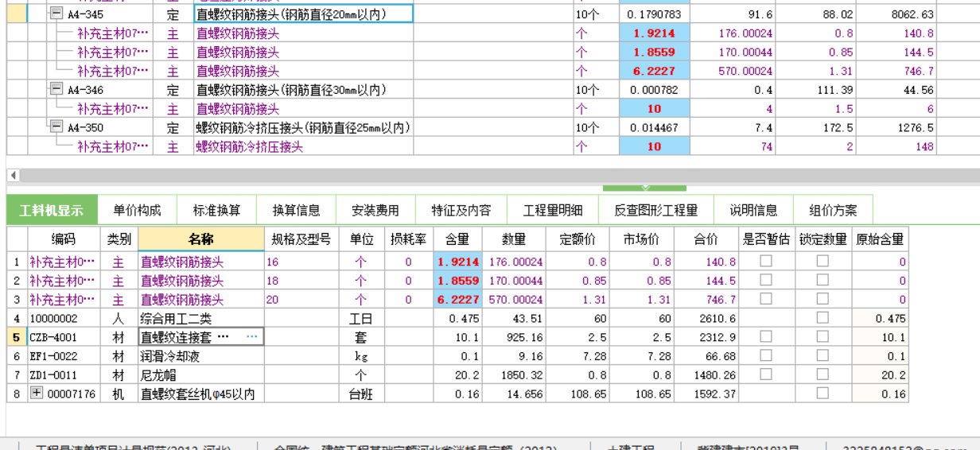The height and width of the screenshot is (450, 980).
Task: Select 直螺纹钢筋接头(钢筋直径20mm以内) name cell
Action: point(304,14)
